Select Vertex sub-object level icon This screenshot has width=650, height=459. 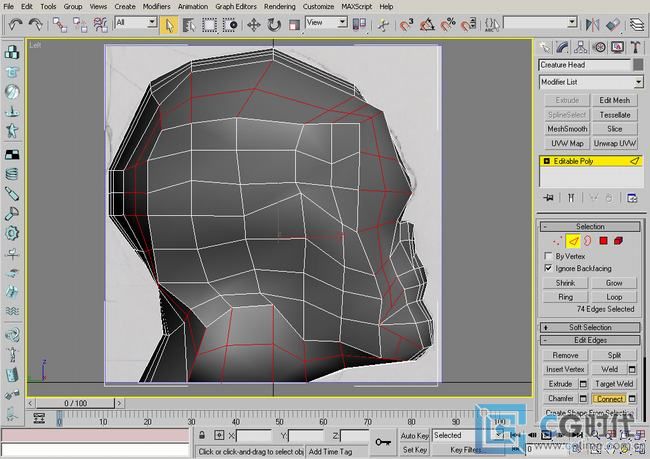point(558,241)
